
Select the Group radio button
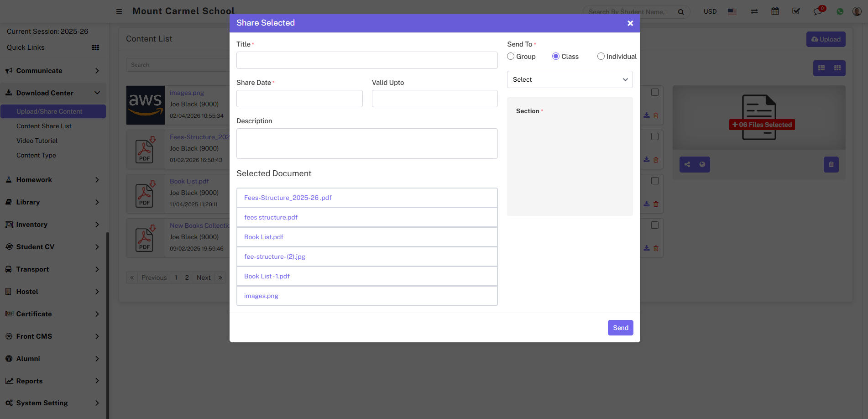coord(511,56)
